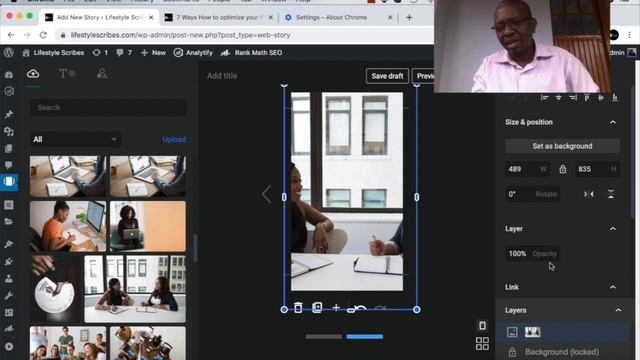Align element to horizontal center
Viewport: 640px width, 360px height.
(x=558, y=98)
